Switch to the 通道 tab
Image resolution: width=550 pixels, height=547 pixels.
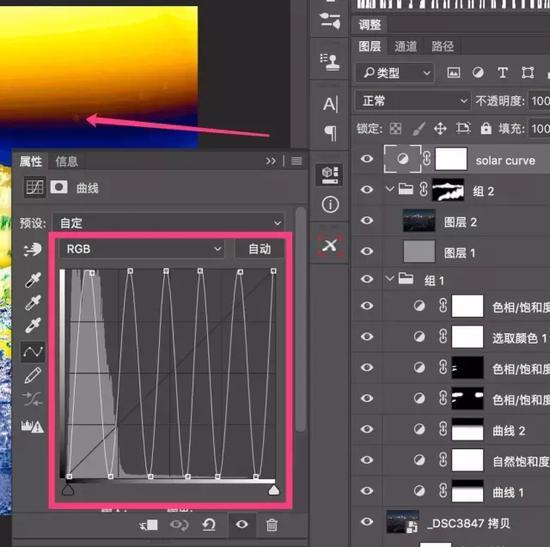pos(405,46)
